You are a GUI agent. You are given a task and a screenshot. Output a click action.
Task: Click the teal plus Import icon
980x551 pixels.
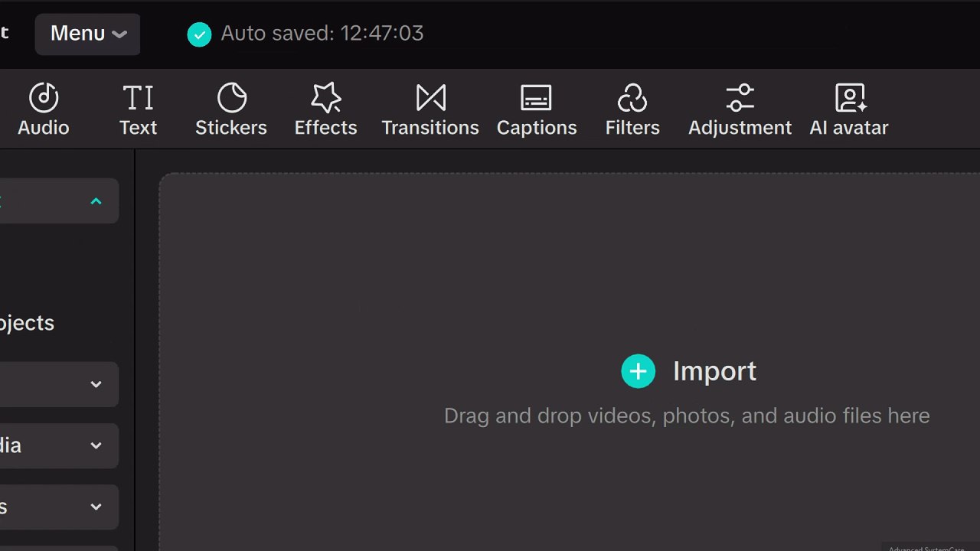(x=638, y=371)
